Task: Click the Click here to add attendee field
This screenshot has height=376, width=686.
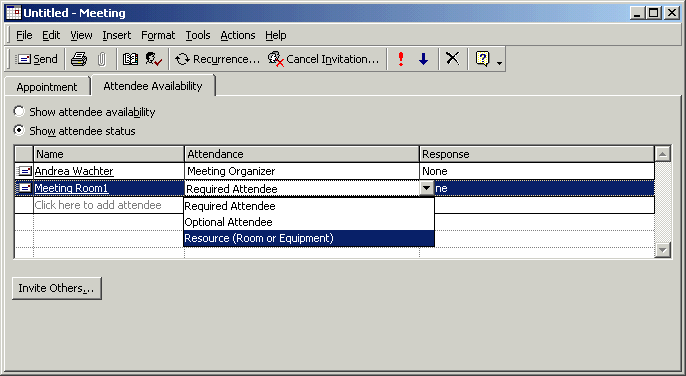Action: pos(108,205)
